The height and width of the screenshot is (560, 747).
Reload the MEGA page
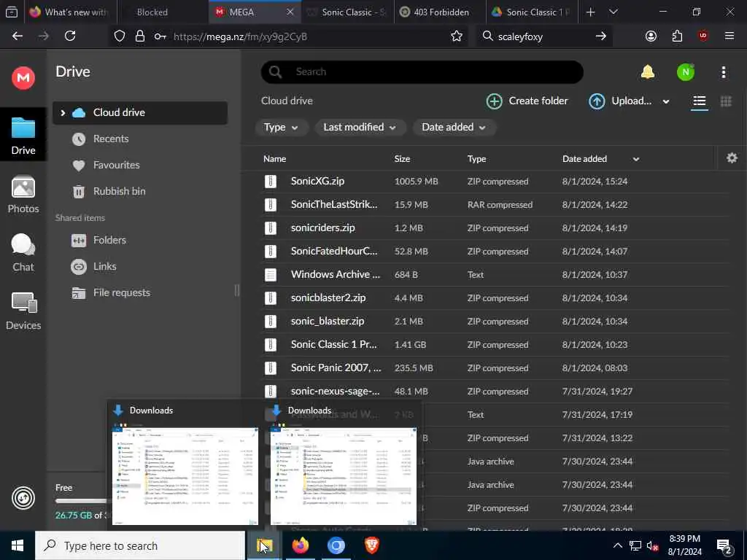point(70,36)
